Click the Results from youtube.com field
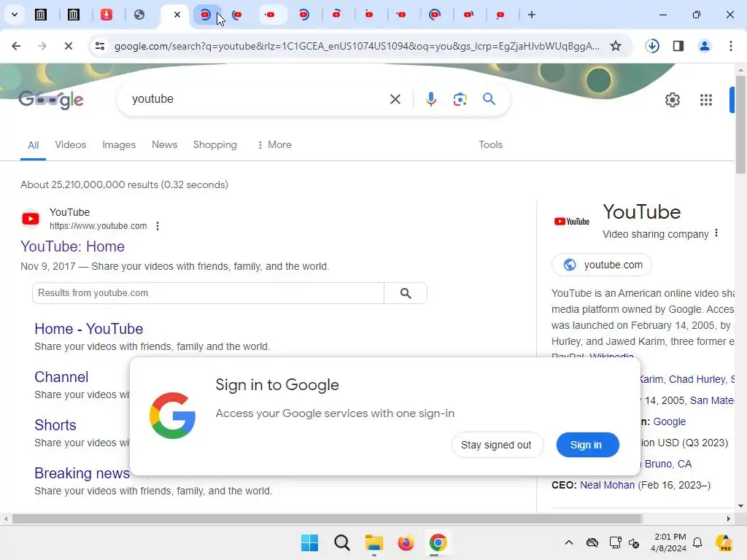Image resolution: width=747 pixels, height=560 pixels. pos(208,293)
